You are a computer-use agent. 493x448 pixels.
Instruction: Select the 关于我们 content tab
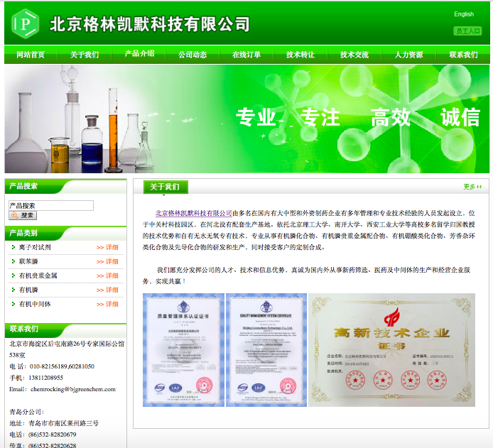166,187
